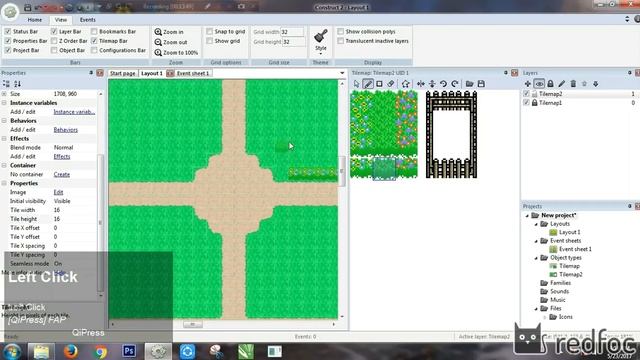
Task: Hide Tilemap2 layer via its checkbox
Action: pos(526,94)
